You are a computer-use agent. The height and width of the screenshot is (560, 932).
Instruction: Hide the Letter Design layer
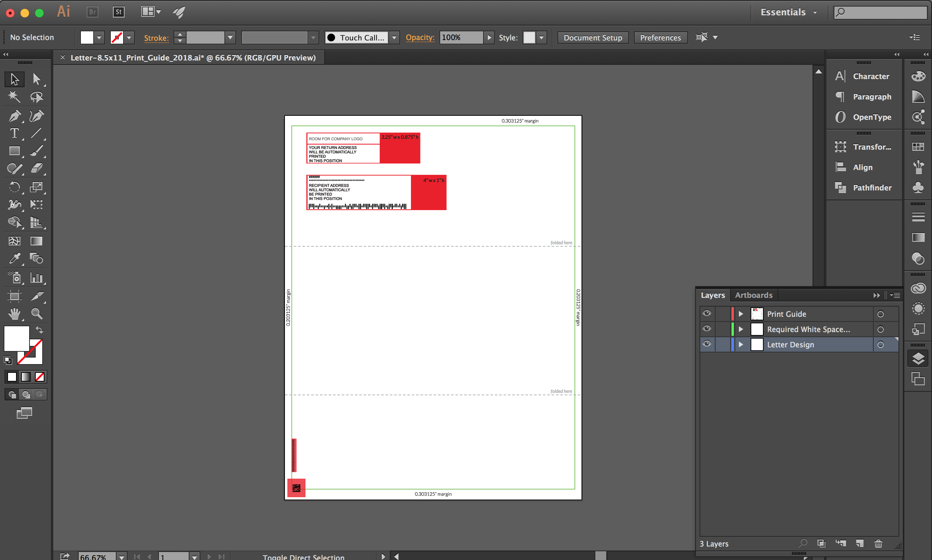[706, 344]
